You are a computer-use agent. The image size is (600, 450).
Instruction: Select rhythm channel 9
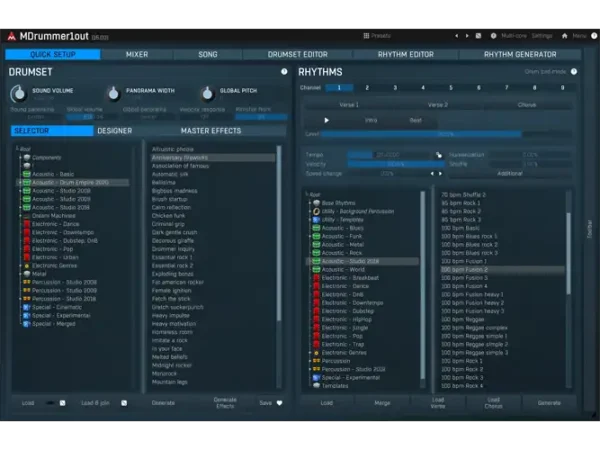coord(562,88)
